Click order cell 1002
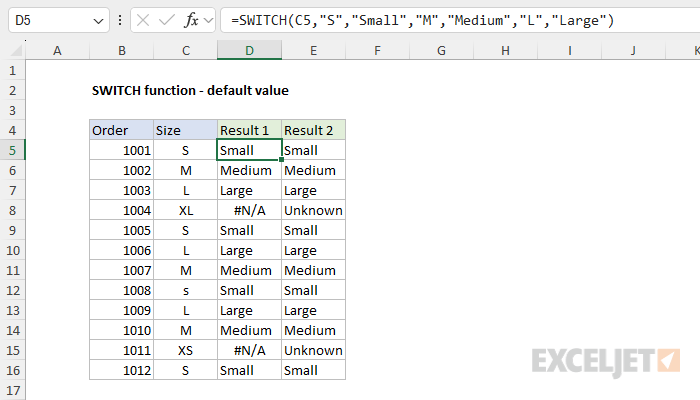Image resolution: width=700 pixels, height=400 pixels. coord(121,170)
